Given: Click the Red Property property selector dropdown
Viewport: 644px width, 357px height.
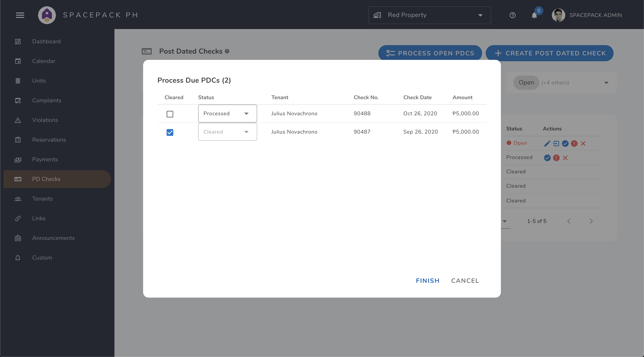Looking at the screenshot, I should tap(429, 15).
